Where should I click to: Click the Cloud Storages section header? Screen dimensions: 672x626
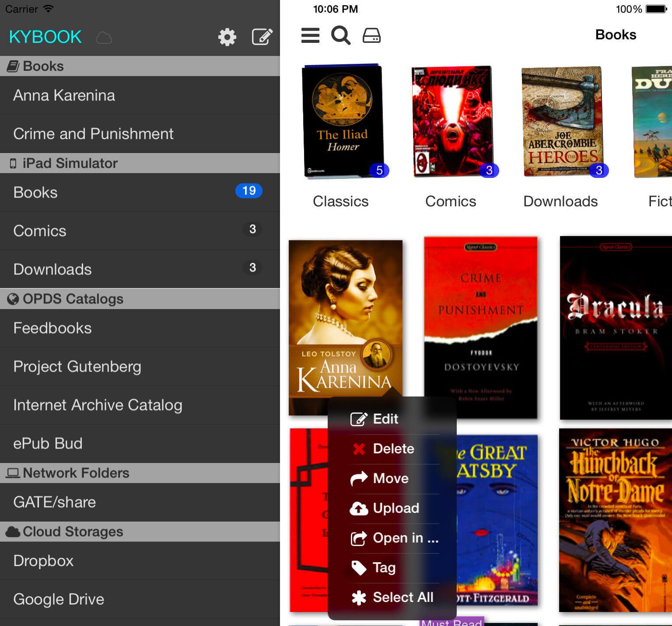pos(140,532)
